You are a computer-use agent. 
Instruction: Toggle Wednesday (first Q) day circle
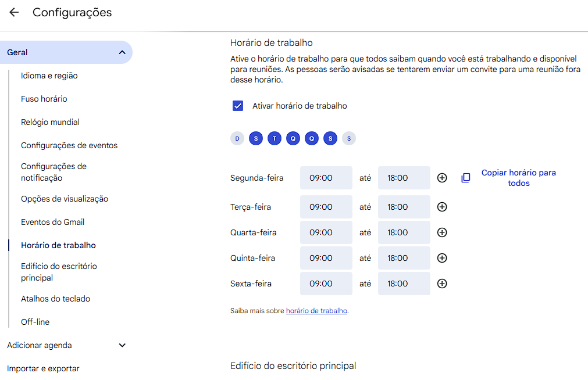[x=293, y=138]
